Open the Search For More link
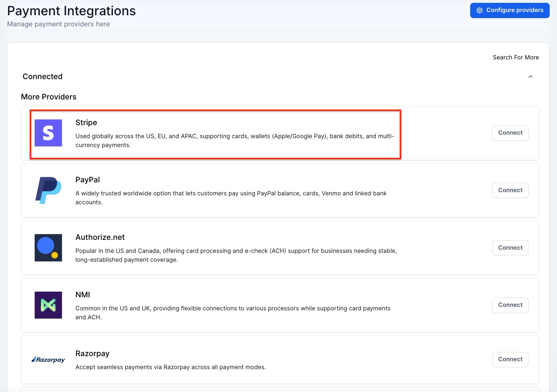The height and width of the screenshot is (392, 557). point(516,57)
